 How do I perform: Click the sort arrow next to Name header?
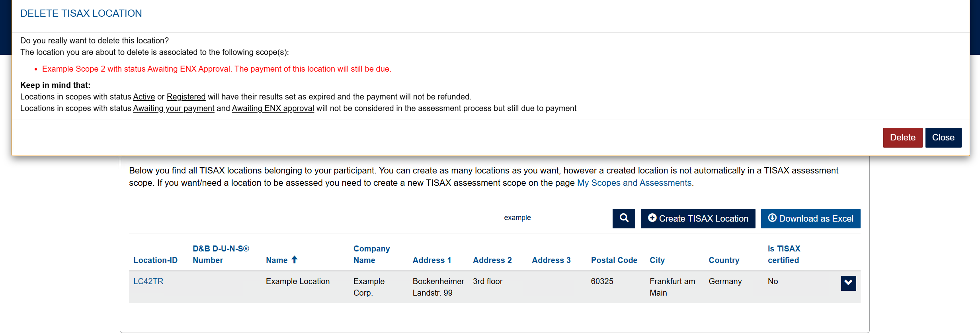pyautogui.click(x=295, y=259)
